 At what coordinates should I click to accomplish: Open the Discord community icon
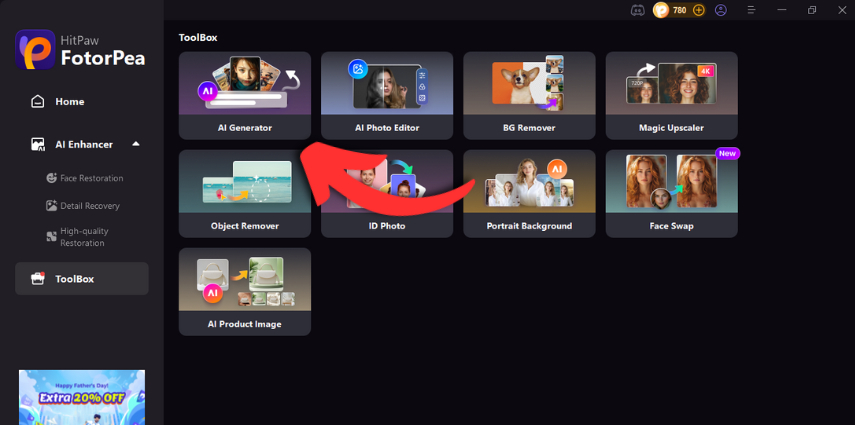tap(637, 10)
